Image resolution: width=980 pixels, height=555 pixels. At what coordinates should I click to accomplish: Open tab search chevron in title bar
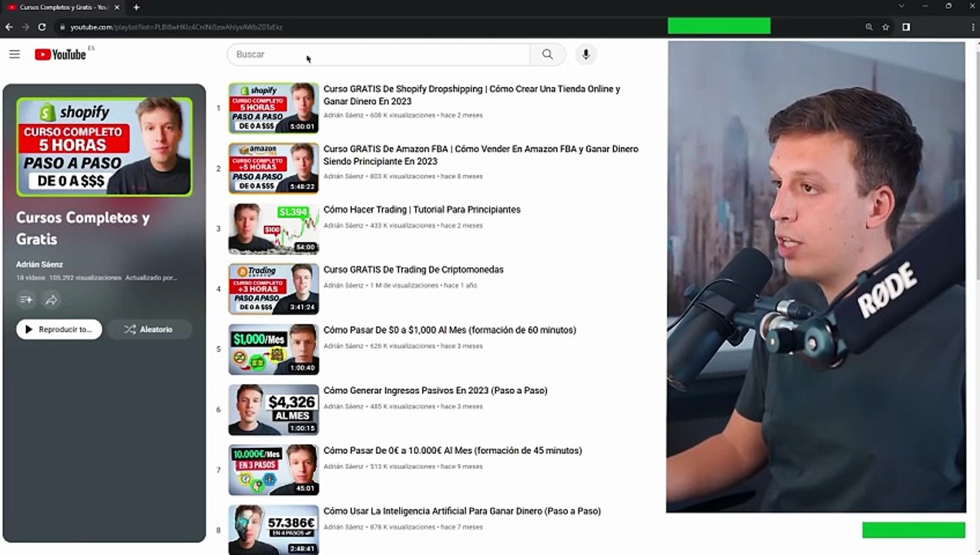901,6
